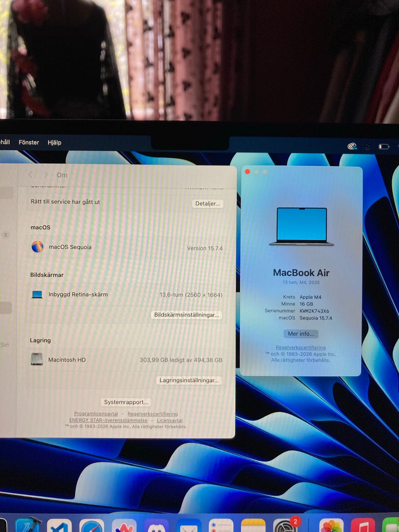Open the Hjälp menu
The width and height of the screenshot is (399, 532).
pos(54,142)
